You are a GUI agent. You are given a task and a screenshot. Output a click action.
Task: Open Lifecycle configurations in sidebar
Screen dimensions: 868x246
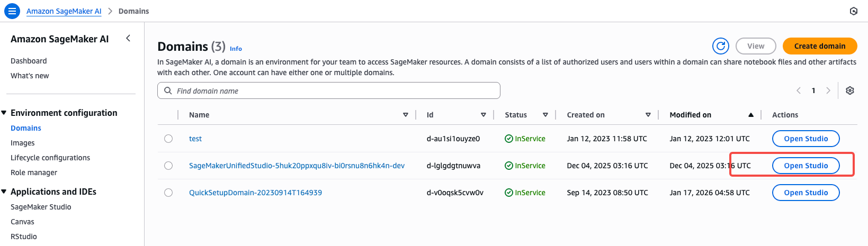(x=50, y=158)
